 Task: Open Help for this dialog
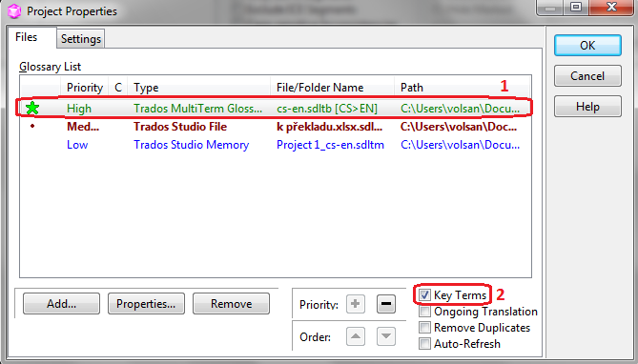(587, 107)
